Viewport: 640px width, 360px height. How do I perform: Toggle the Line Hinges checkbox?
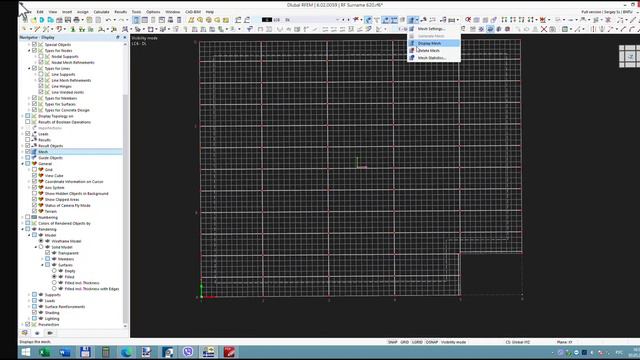click(x=41, y=86)
